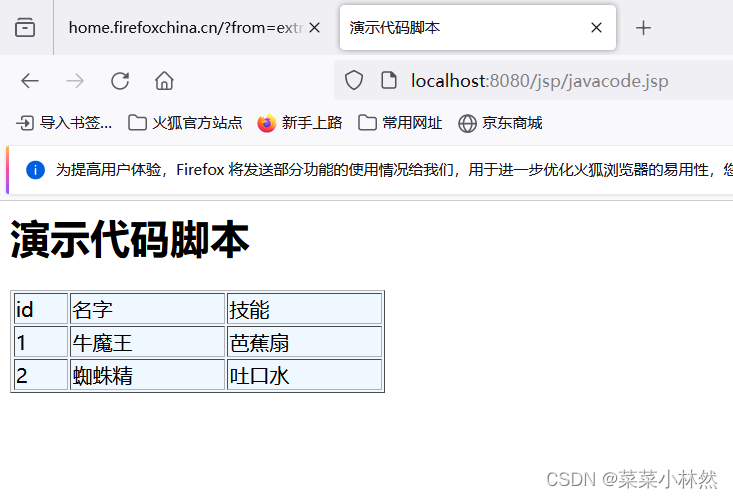733x499 pixels.
Task: Open the 导入书签 bookmark item
Action: pos(64,123)
